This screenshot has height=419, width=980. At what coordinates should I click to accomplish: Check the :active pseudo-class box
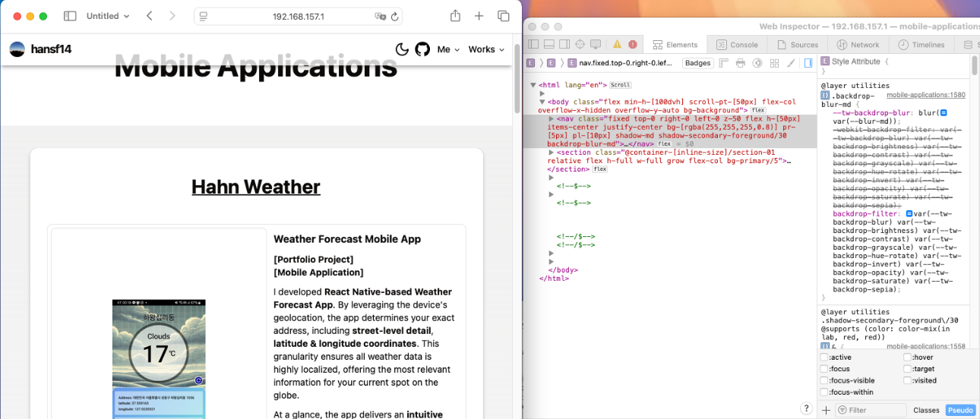(x=824, y=358)
